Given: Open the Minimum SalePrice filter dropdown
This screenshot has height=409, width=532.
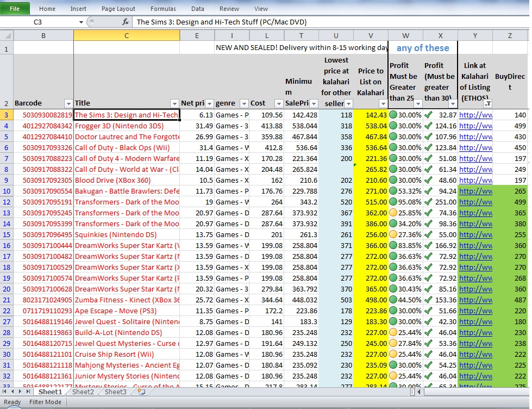Looking at the screenshot, I should point(314,103).
